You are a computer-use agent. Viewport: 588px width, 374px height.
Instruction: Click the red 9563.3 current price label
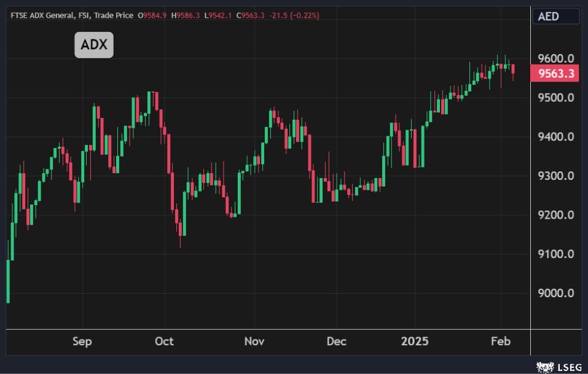[x=555, y=73]
